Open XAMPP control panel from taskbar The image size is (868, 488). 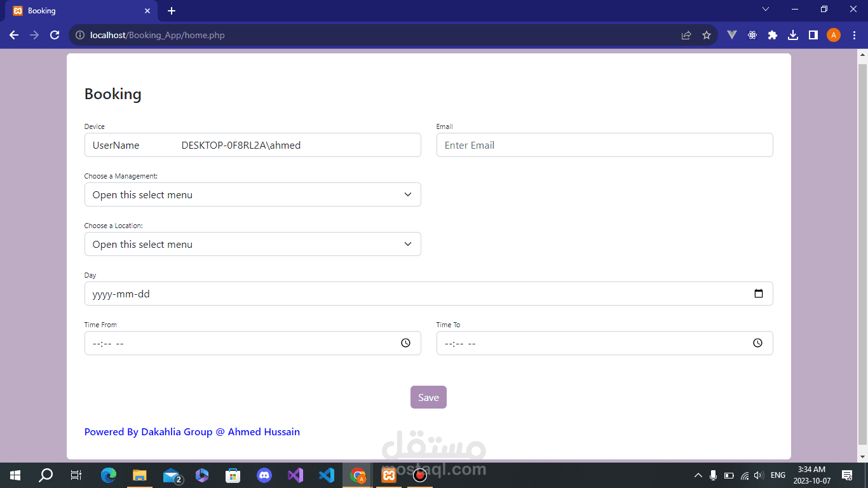pos(389,475)
